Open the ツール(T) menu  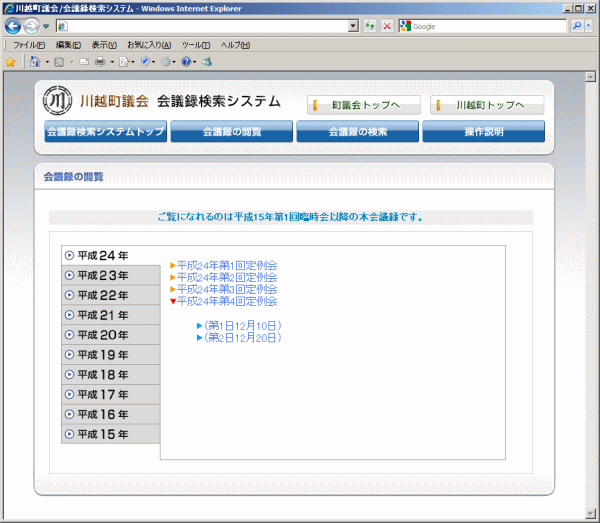pos(196,45)
